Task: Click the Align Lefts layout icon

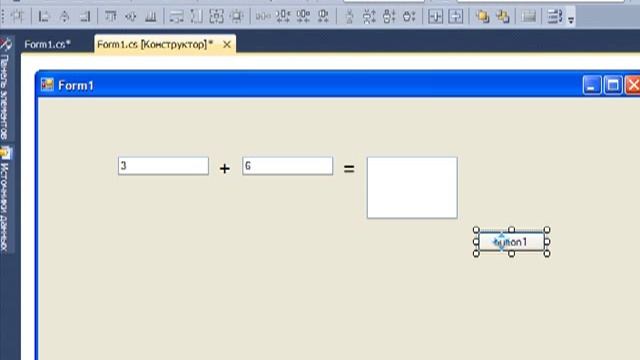Action: tap(43, 16)
